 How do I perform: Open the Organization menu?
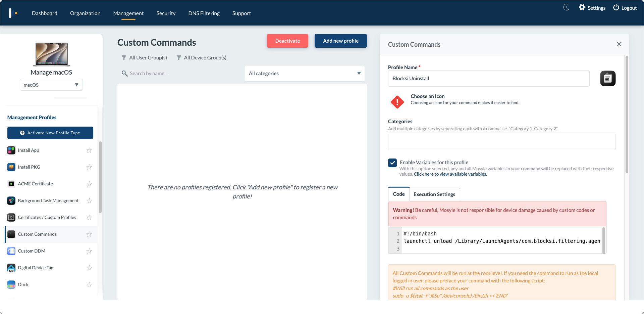(x=85, y=13)
